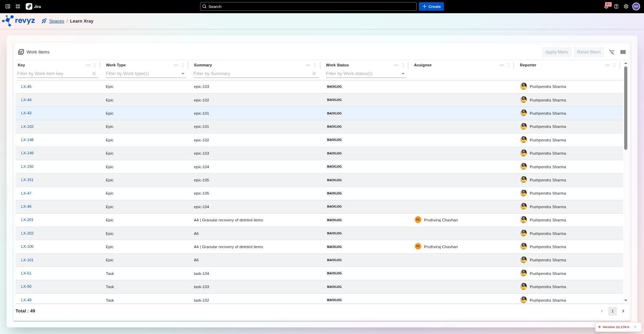Image resolution: width=644 pixels, height=334 pixels.
Task: Click Pruthviraj Chavhan in the LX-201 row
Action: [x=441, y=220]
